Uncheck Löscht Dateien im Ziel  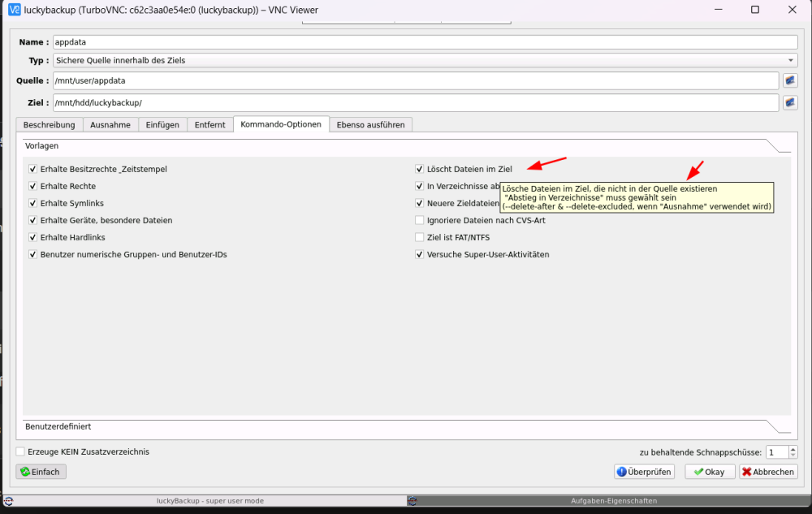pos(420,169)
